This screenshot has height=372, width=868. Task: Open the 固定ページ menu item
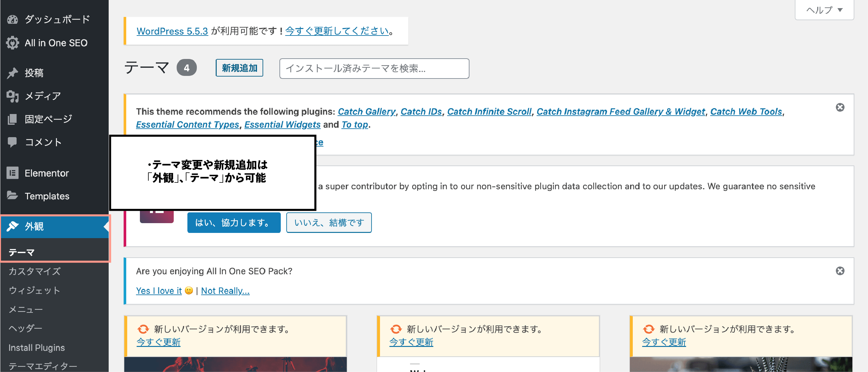[x=54, y=119]
